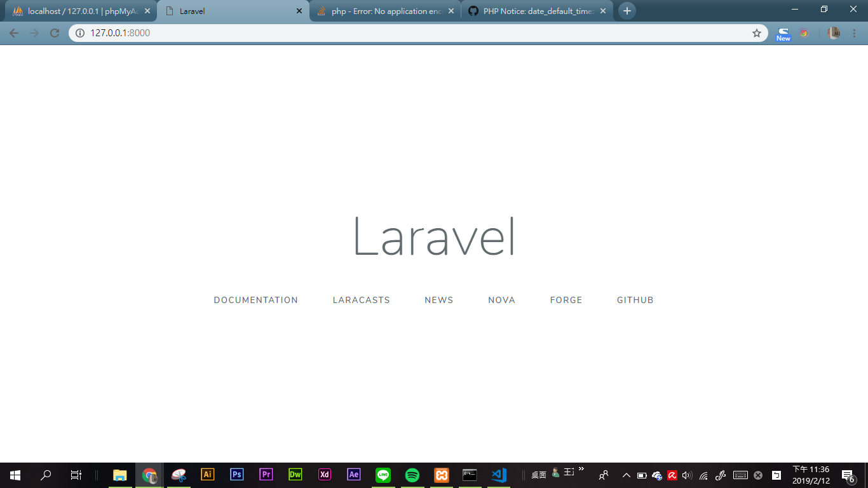
Task: Click the address bar showing 127.0.0.1:8000
Action: (x=418, y=33)
